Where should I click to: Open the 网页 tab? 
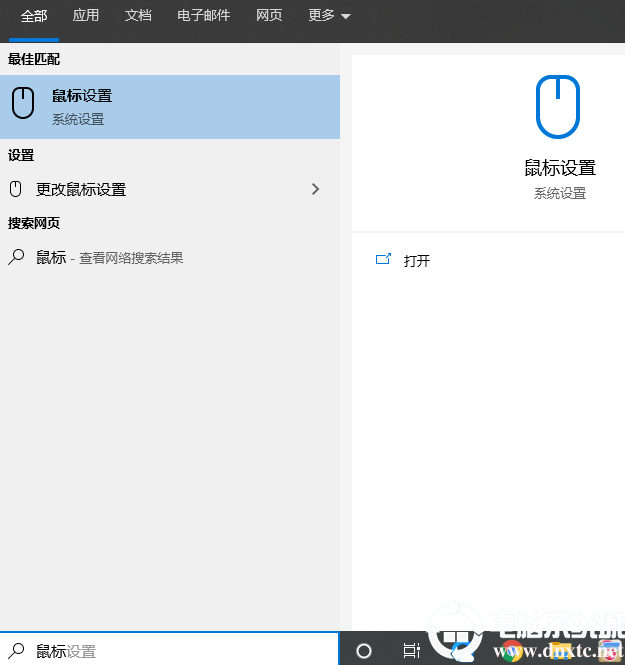[x=269, y=16]
